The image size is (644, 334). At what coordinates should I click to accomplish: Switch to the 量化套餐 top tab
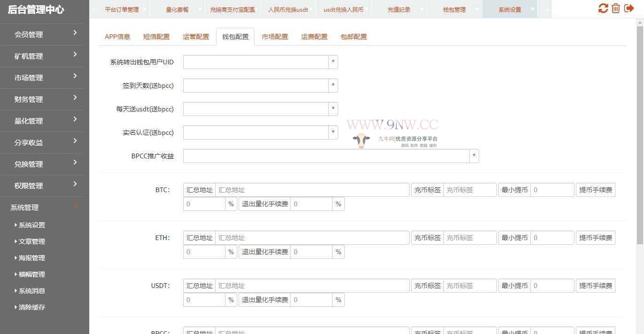pyautogui.click(x=177, y=9)
